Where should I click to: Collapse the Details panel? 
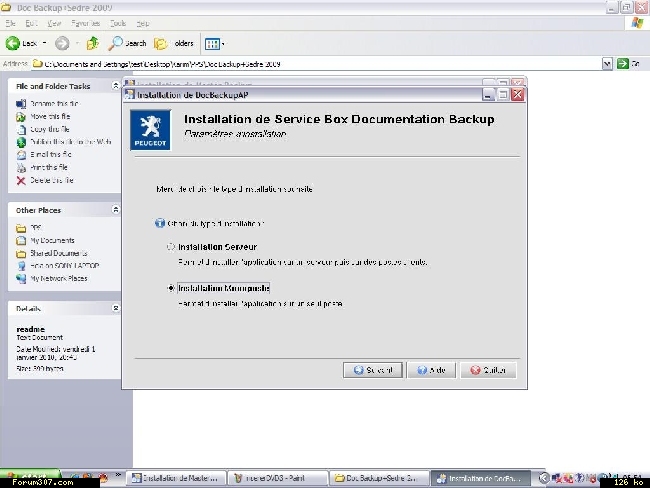pyautogui.click(x=116, y=308)
